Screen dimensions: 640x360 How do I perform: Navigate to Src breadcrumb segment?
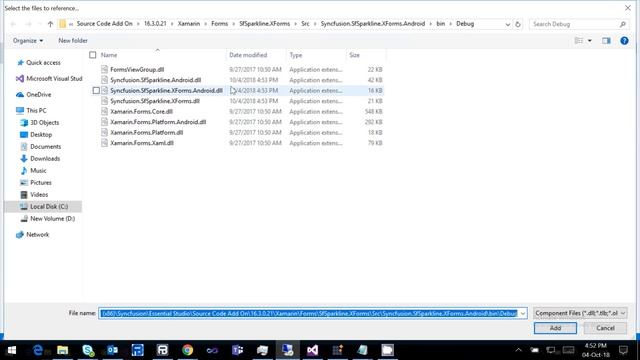(305, 24)
